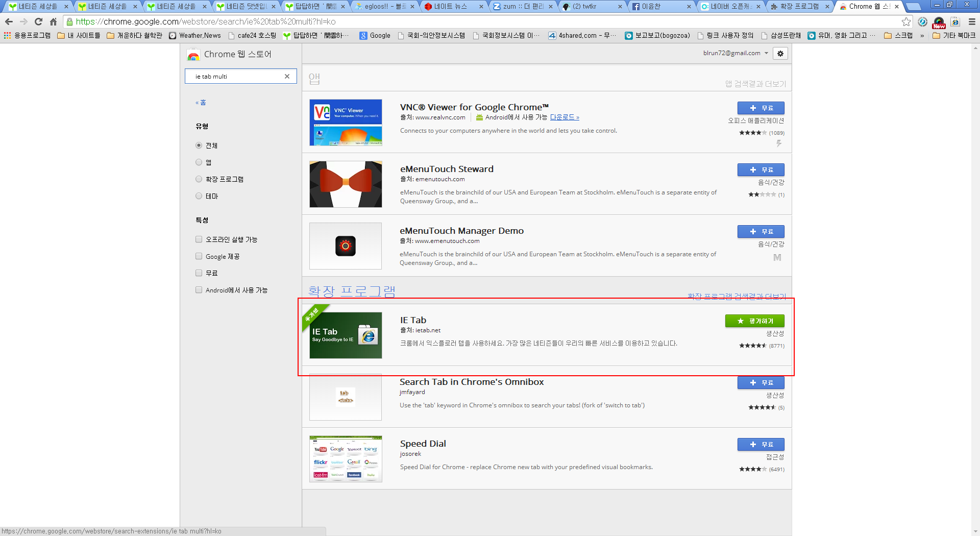Open the browser home page icon
The image size is (980, 536).
coord(53,21)
